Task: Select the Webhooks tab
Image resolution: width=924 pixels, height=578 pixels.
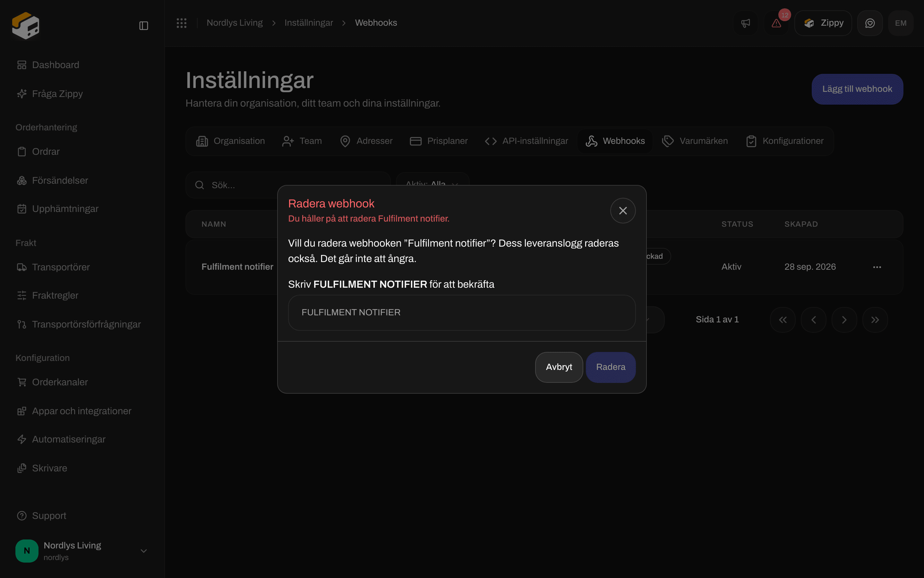Action: coord(615,141)
